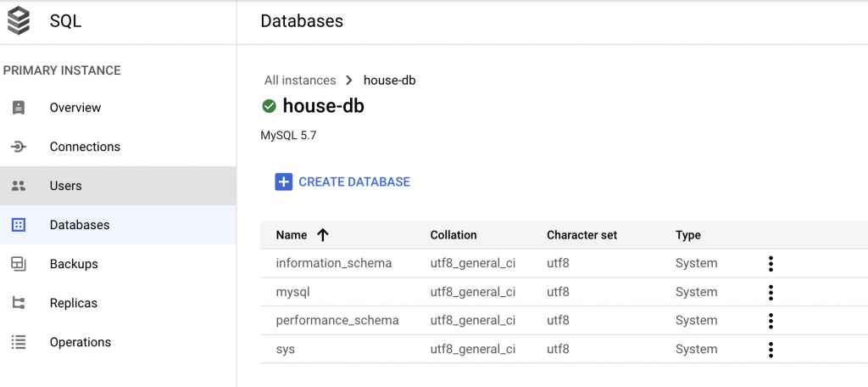Click the green check status icon beside house-db
The image size is (868, 387).
click(x=269, y=106)
